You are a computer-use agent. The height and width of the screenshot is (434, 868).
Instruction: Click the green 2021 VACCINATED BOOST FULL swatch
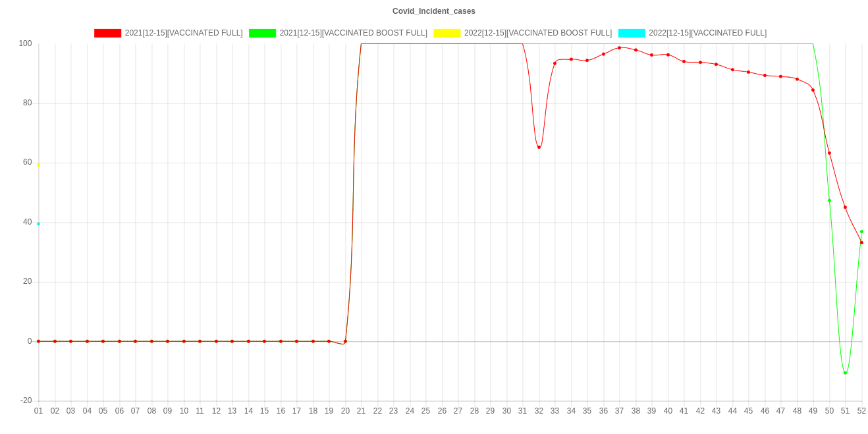(262, 33)
